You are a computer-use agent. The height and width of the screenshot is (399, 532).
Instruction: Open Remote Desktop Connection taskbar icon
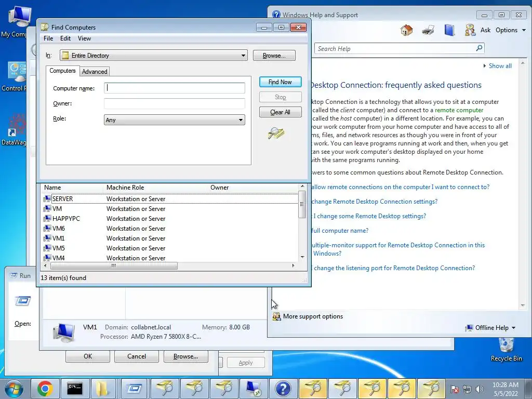[x=254, y=389]
